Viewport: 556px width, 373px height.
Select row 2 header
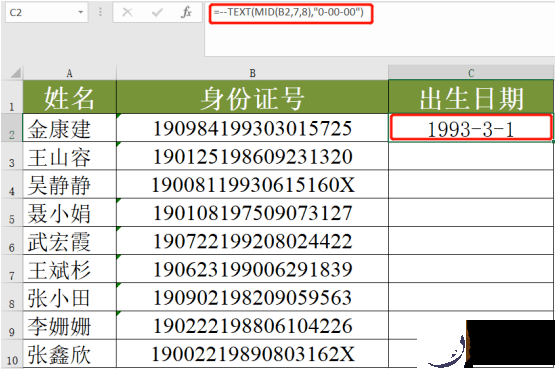(x=12, y=128)
